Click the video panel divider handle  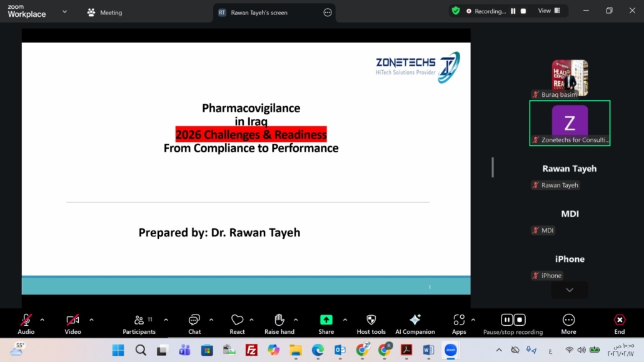point(493,167)
